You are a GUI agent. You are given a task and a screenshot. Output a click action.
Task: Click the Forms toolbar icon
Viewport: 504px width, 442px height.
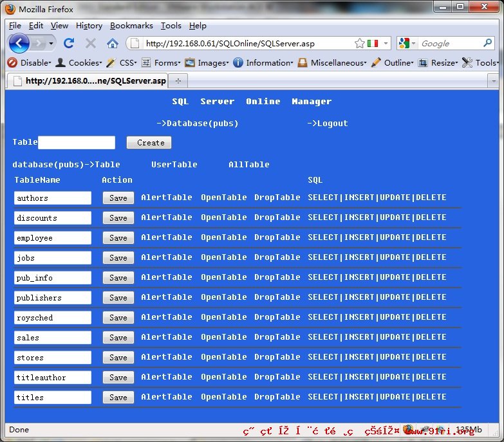tap(146, 62)
